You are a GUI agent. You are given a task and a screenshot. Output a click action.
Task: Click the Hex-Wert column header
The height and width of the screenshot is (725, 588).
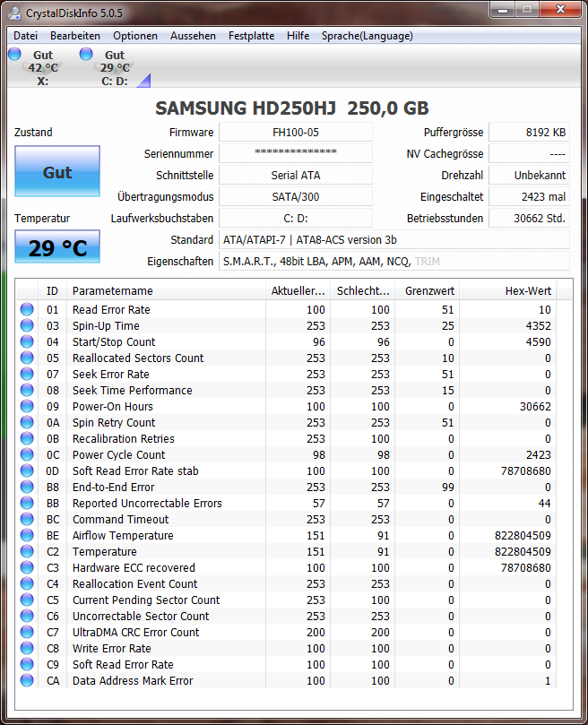(x=508, y=291)
